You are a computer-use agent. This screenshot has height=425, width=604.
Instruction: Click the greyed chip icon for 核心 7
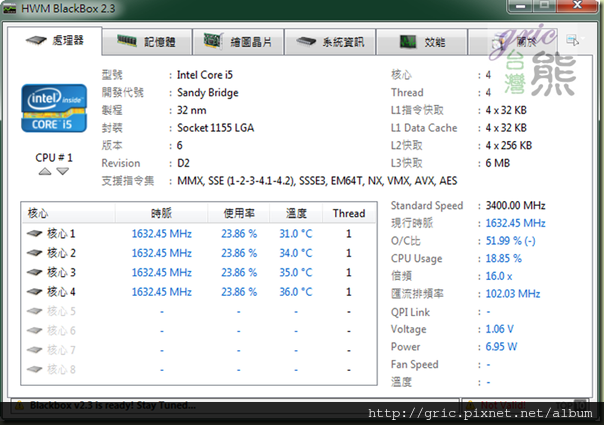pyautogui.click(x=34, y=350)
